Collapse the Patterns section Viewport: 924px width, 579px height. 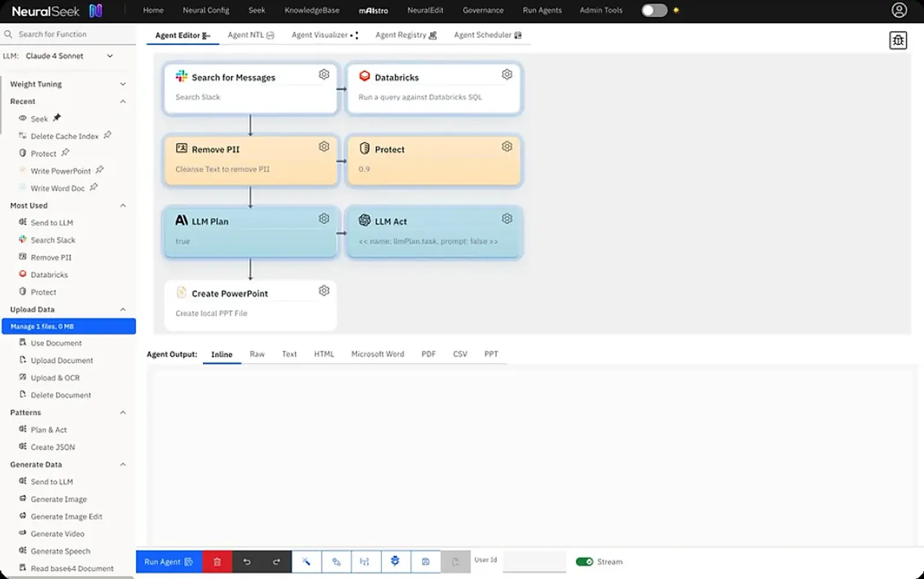(122, 413)
